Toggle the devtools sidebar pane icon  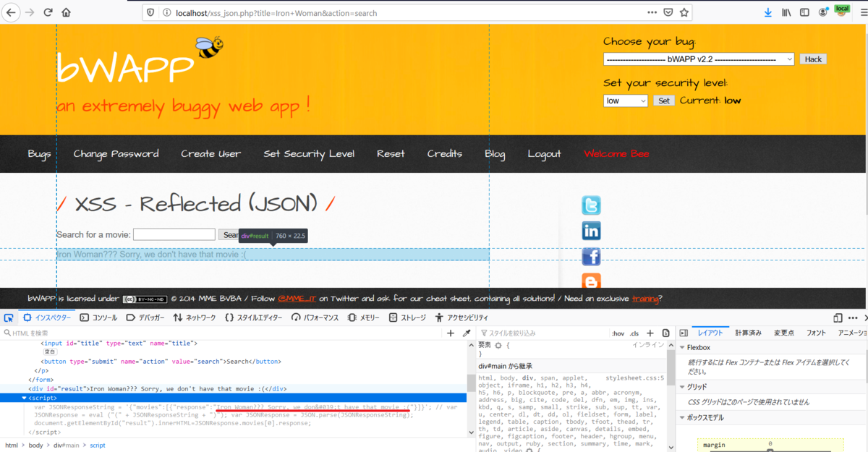683,333
